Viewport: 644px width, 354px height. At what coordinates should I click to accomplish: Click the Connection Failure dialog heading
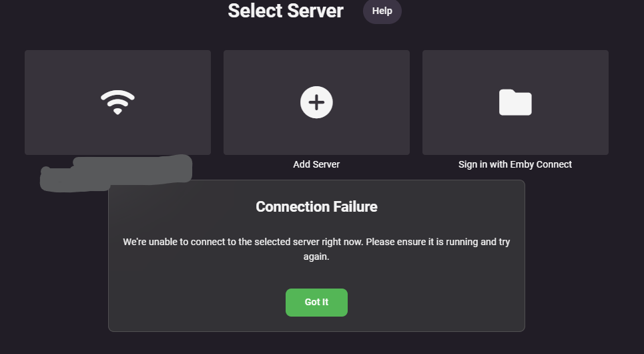(x=316, y=206)
